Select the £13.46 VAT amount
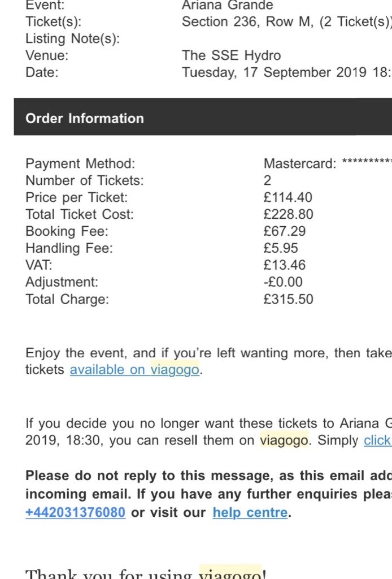 [x=285, y=265]
